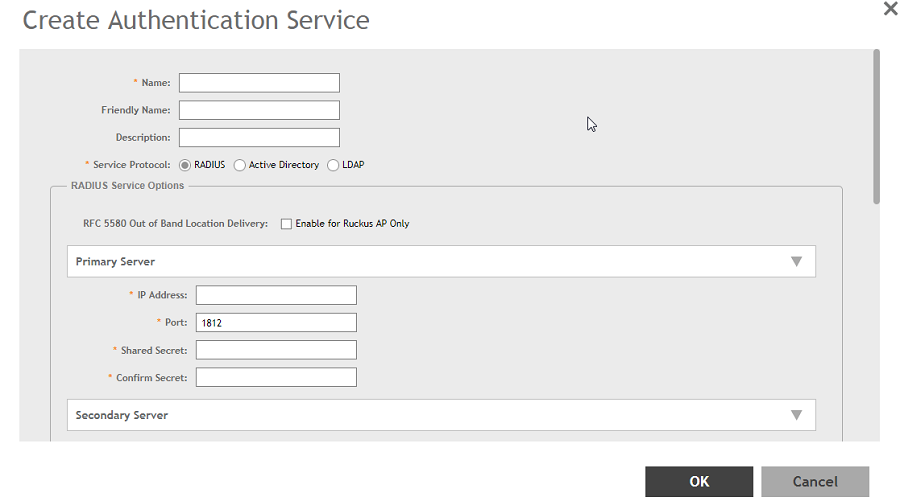Choose LDAP as service protocol
The height and width of the screenshot is (501, 900).
(x=333, y=165)
